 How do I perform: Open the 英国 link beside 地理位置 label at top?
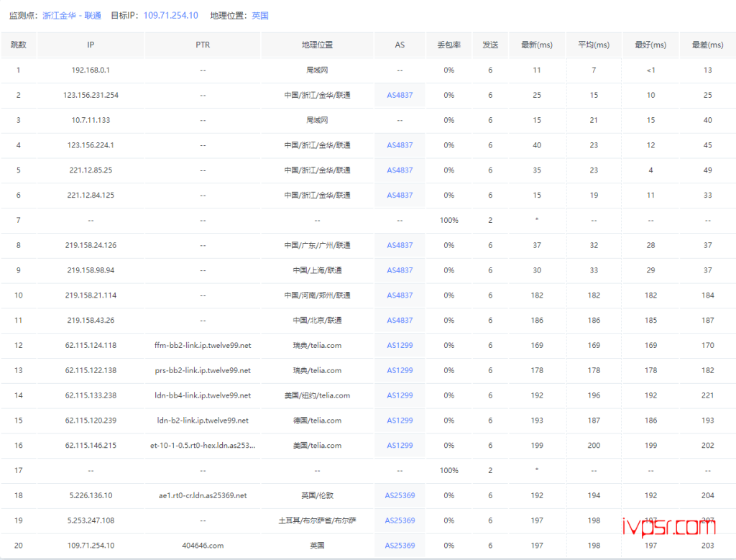click(260, 16)
